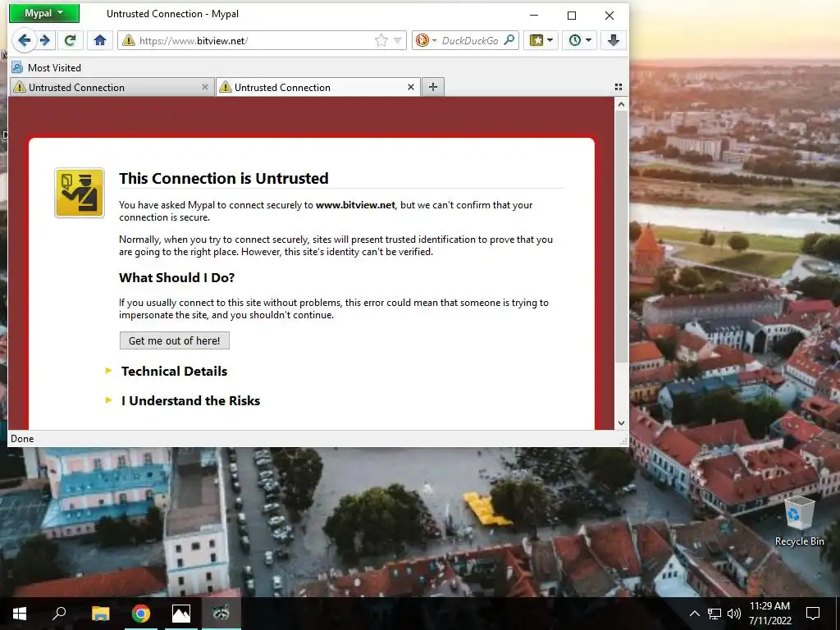Open the network status tray icon
Screen dimensions: 840x630
point(714,614)
